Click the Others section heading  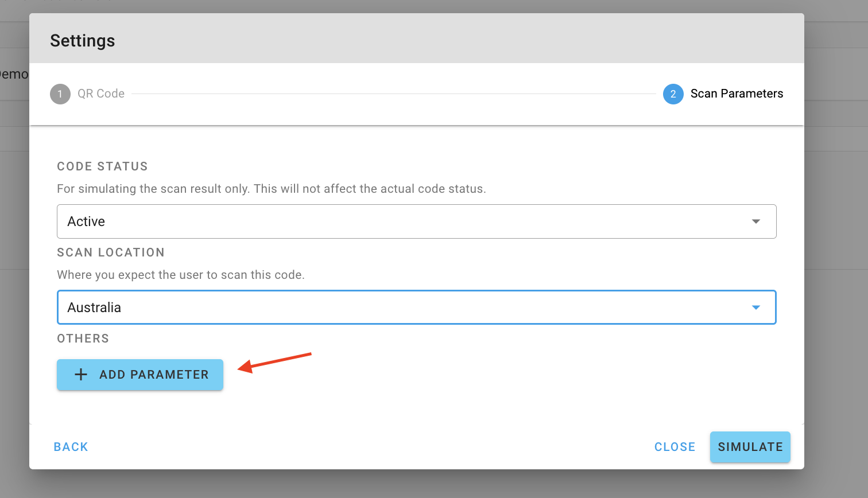coord(83,339)
